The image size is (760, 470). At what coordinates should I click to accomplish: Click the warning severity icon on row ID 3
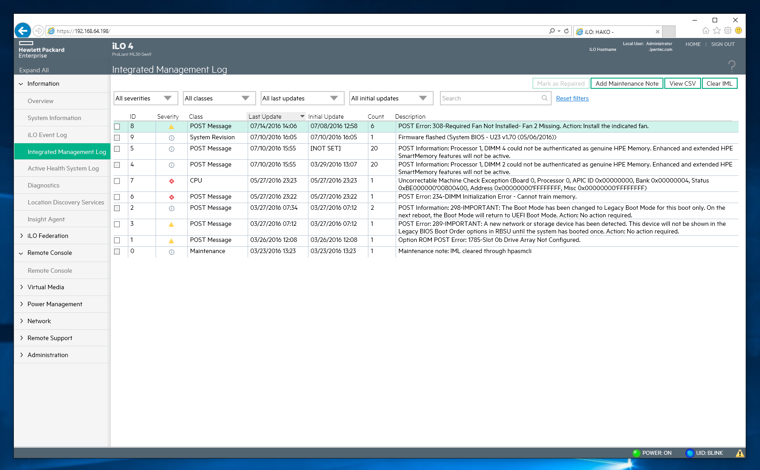click(171, 224)
